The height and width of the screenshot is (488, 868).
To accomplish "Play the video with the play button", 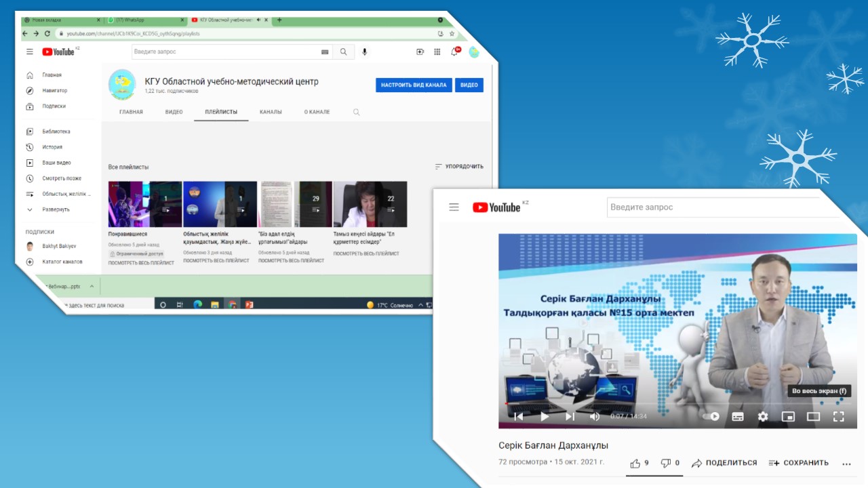I will pos(545,416).
